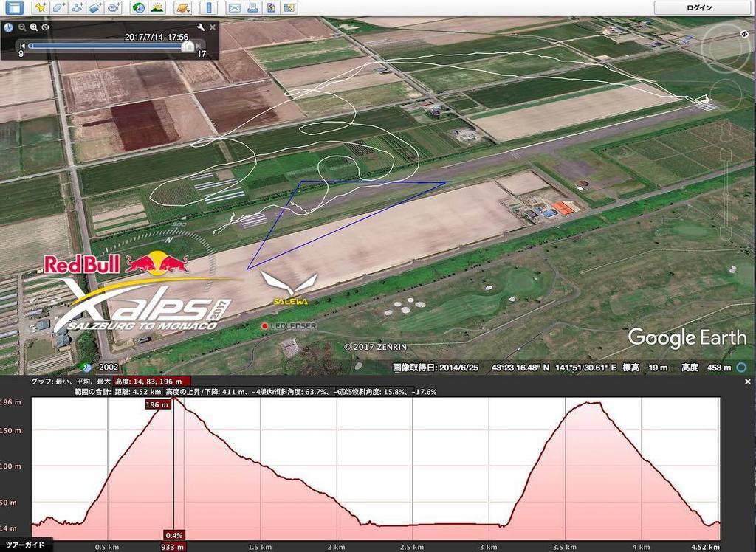756x552 pixels.
Task: Open the planets dropdown menu
Action: pyautogui.click(x=182, y=9)
